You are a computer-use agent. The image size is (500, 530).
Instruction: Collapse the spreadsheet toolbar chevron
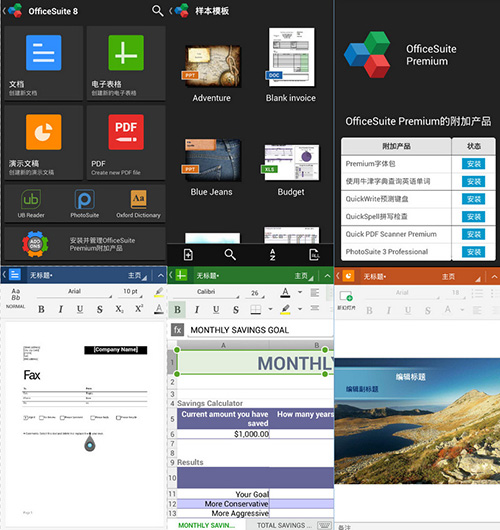pyautogui.click(x=327, y=276)
